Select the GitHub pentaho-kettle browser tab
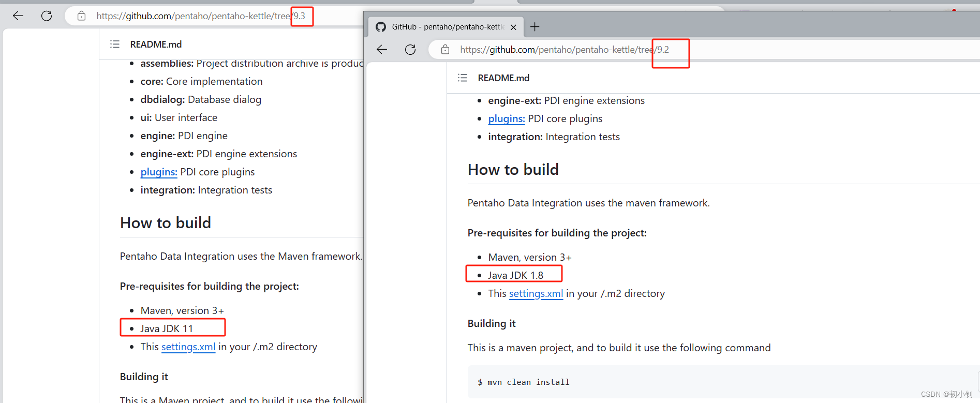The height and width of the screenshot is (403, 980). pos(446,27)
